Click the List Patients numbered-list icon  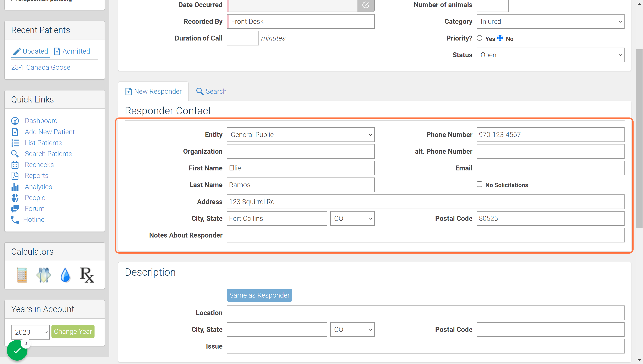click(x=15, y=143)
